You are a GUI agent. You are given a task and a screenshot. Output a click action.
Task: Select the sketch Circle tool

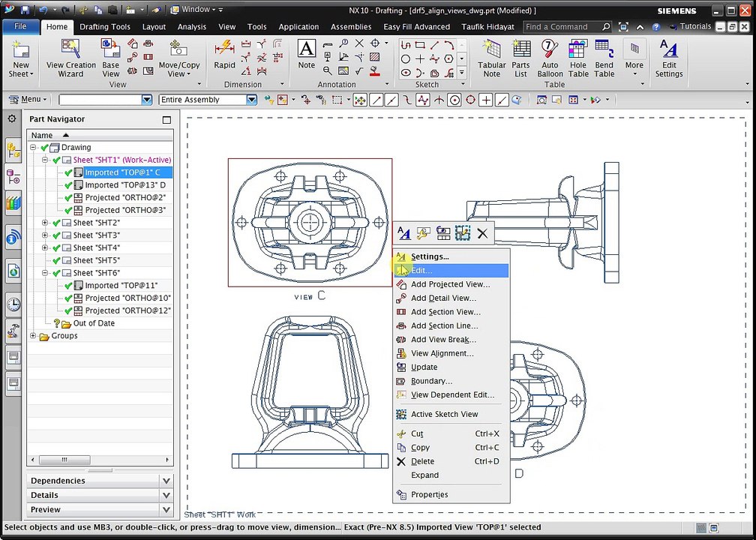coord(406,58)
